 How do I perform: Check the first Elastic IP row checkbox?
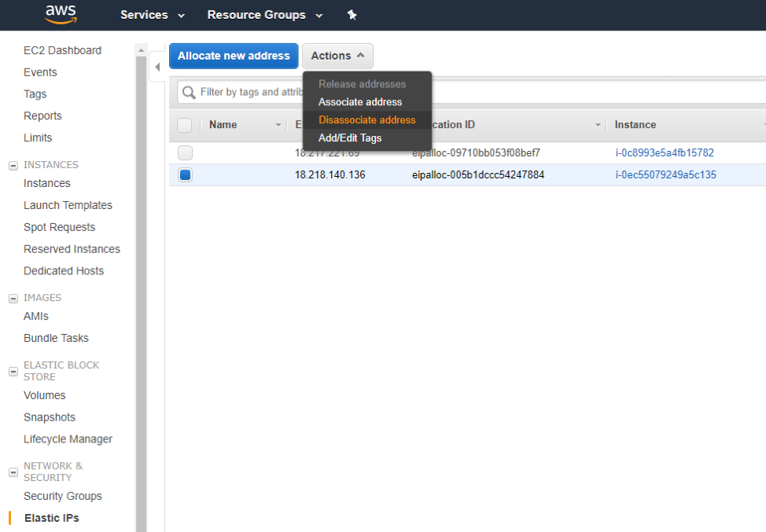(x=185, y=153)
